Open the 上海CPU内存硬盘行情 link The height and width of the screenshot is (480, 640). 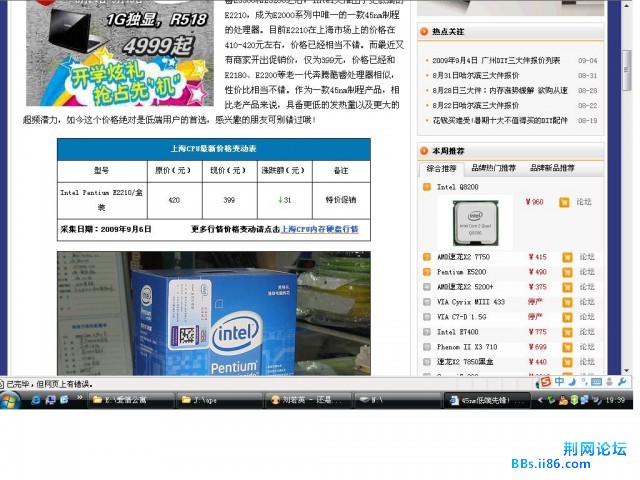[x=320, y=229]
